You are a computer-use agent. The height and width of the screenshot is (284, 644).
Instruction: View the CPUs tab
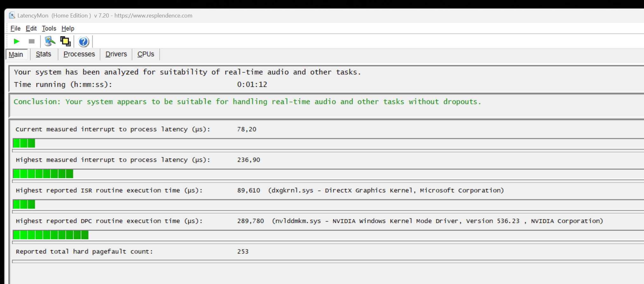tap(146, 54)
